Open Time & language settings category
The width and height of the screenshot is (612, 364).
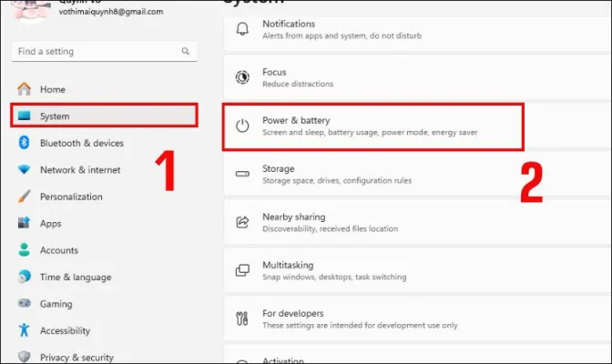75,278
